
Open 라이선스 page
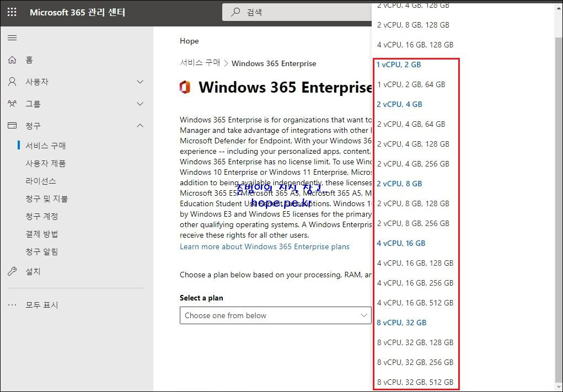41,181
